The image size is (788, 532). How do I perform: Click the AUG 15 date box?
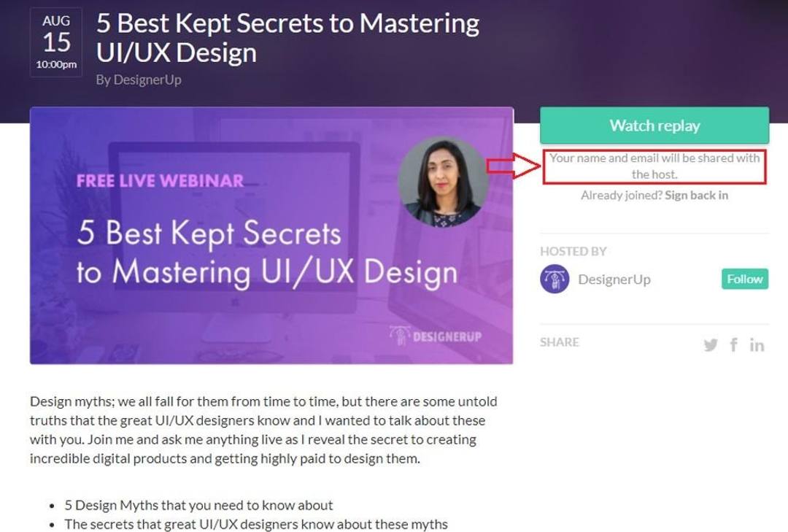(x=55, y=43)
